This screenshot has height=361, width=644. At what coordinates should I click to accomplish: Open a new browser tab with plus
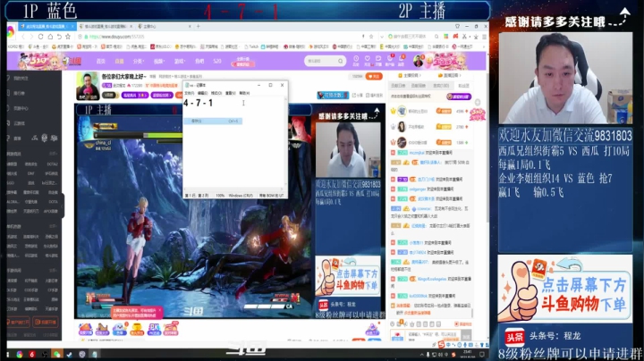tap(198, 26)
